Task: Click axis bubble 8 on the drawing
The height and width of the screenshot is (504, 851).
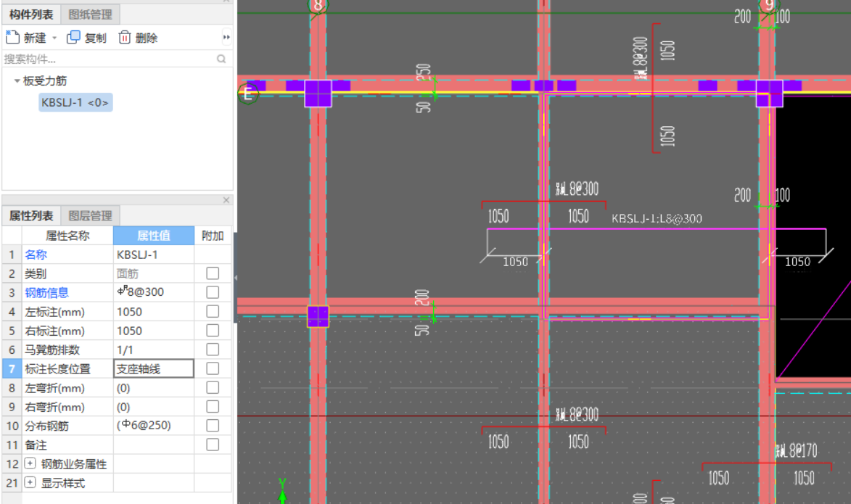Action: coord(318,5)
